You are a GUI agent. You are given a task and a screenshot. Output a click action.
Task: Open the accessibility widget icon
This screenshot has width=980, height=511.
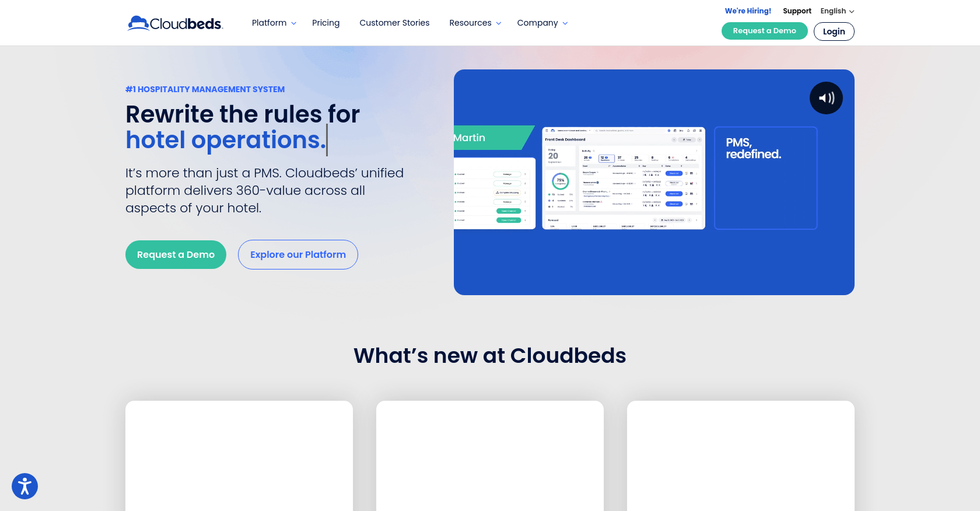(x=24, y=486)
